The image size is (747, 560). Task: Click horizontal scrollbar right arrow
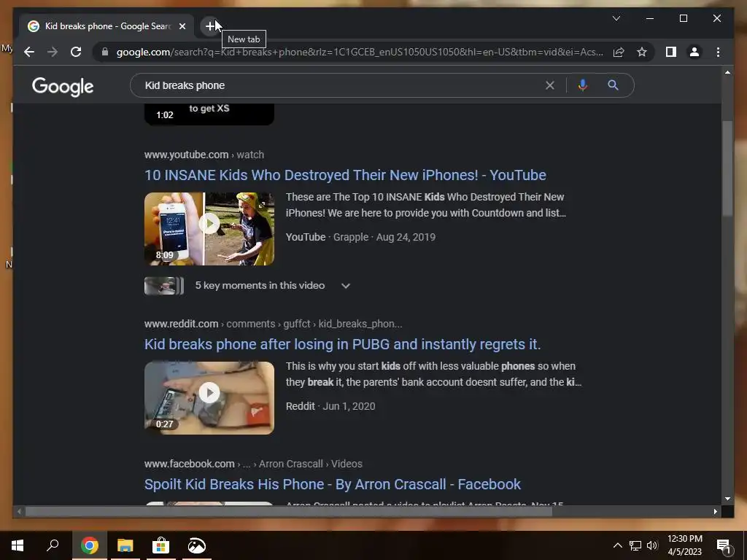[x=715, y=511]
